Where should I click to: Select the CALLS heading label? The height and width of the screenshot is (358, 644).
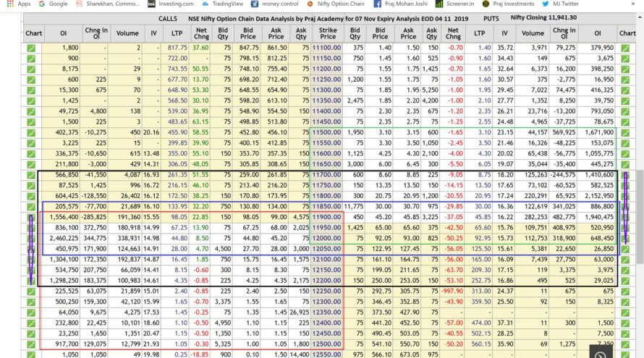(x=168, y=19)
